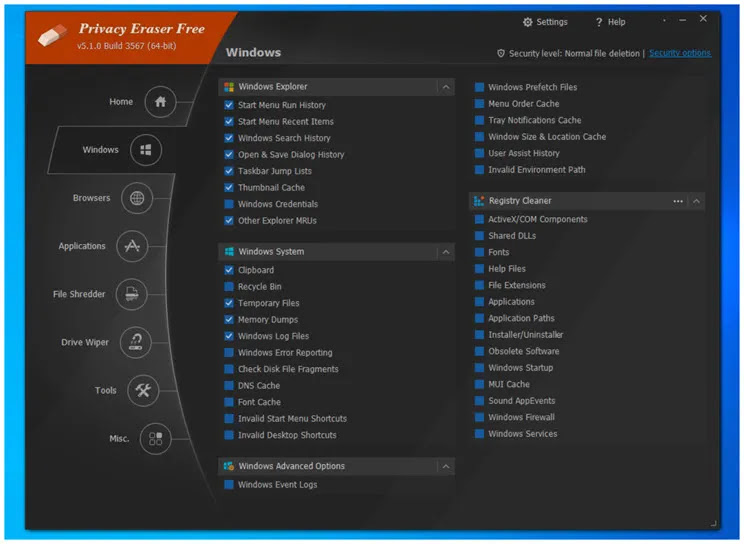The height and width of the screenshot is (544, 744).
Task: Uncheck the Thumbnail Cache option
Action: point(229,188)
